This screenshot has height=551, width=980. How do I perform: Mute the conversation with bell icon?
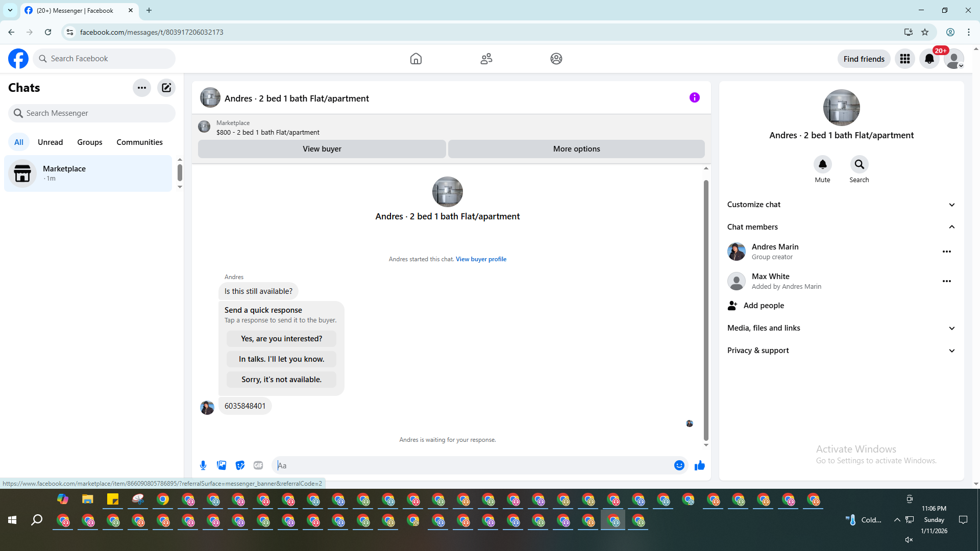tap(822, 164)
